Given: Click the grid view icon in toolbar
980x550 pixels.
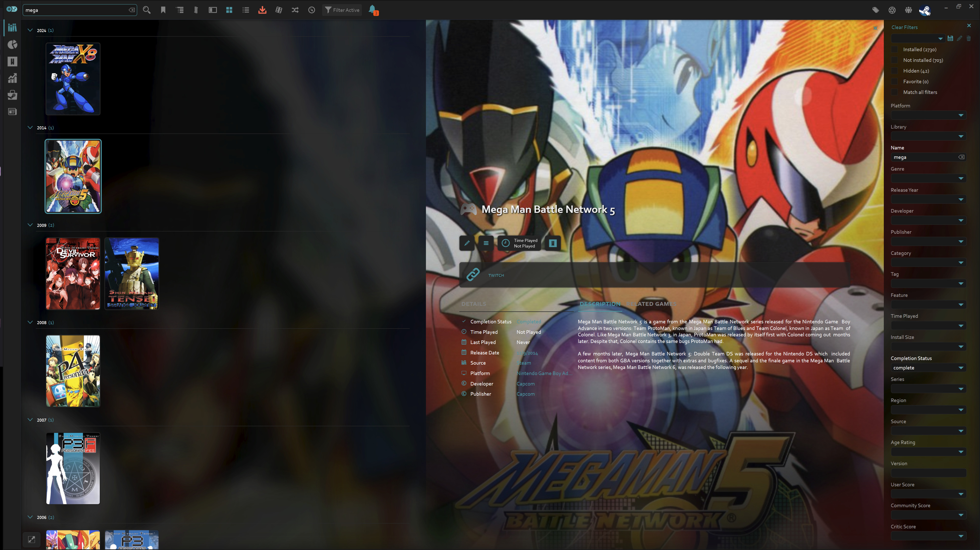Looking at the screenshot, I should (229, 10).
